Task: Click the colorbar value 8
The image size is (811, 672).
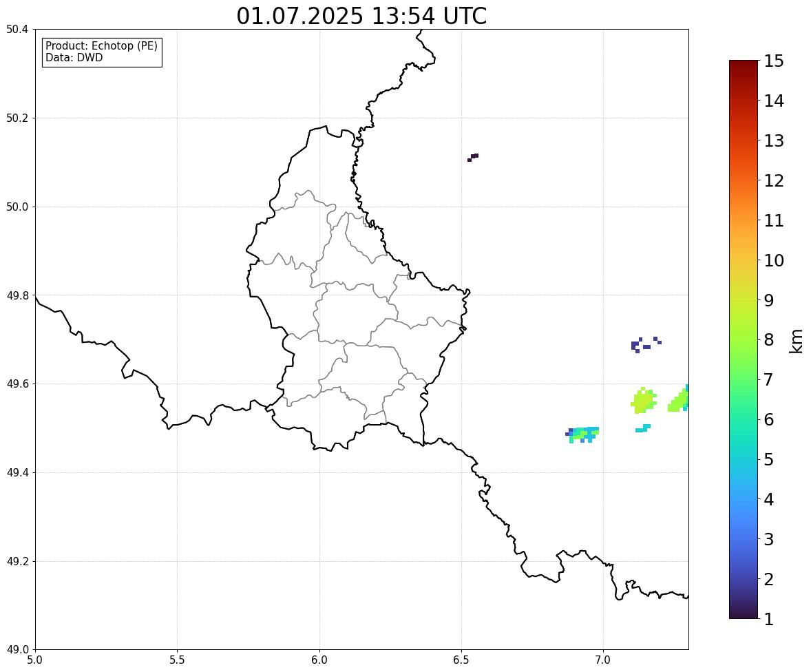Action: tap(769, 340)
